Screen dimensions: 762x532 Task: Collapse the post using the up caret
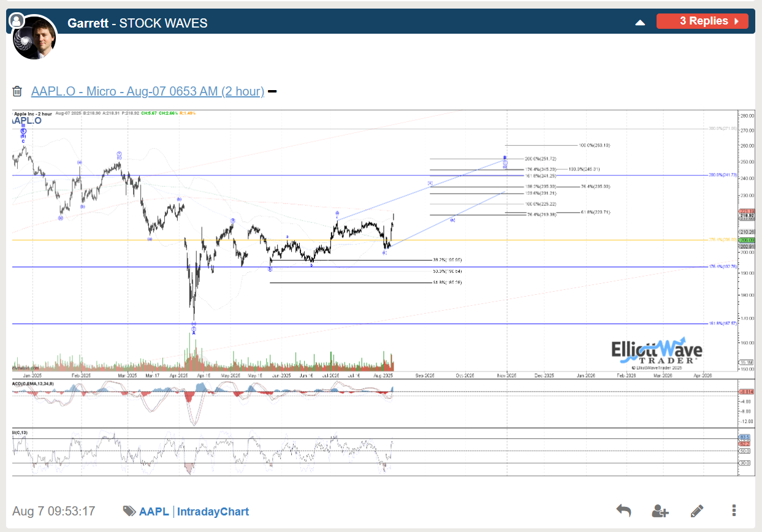coord(640,22)
